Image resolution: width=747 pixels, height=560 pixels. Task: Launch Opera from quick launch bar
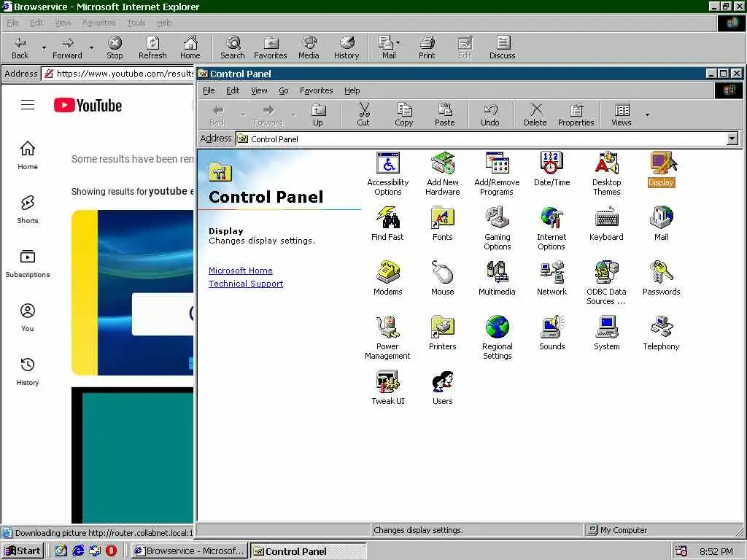point(111,551)
